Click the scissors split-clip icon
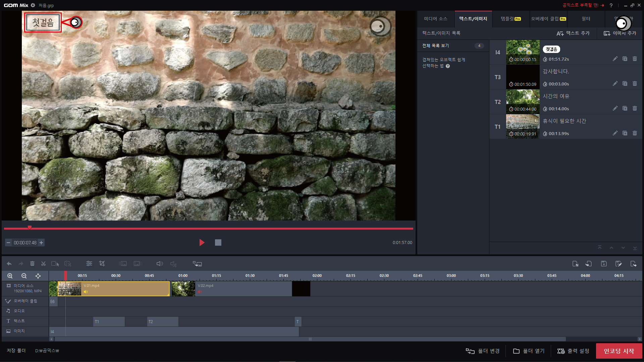This screenshot has width=644, height=362. tap(43, 264)
